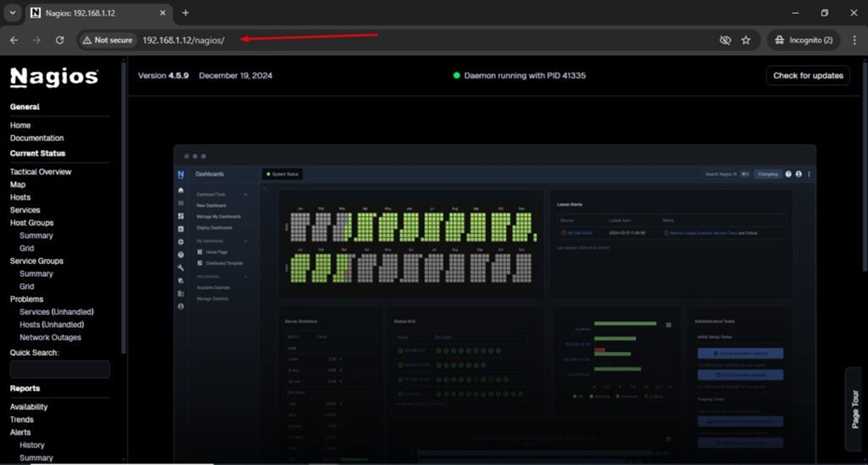Select the Nagios: 192.168.1.12 tab

pyautogui.click(x=97, y=13)
